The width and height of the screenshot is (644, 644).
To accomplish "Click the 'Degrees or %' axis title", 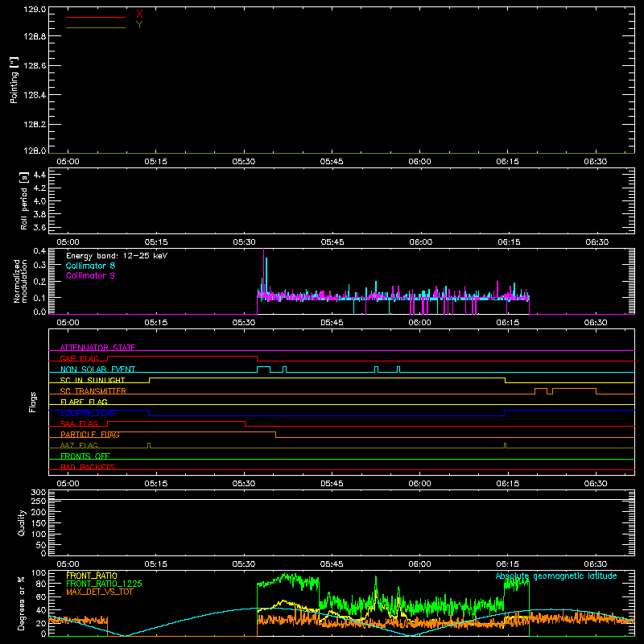I will [22, 603].
